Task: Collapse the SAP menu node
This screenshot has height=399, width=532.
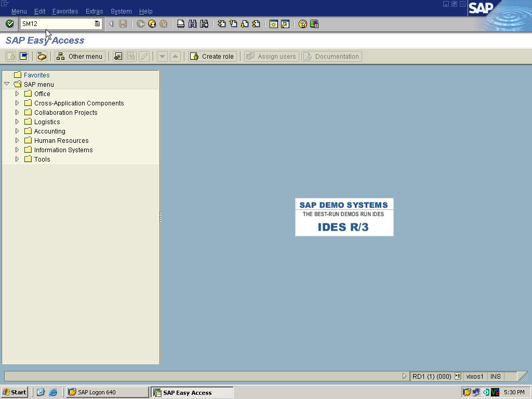Action: pos(7,84)
